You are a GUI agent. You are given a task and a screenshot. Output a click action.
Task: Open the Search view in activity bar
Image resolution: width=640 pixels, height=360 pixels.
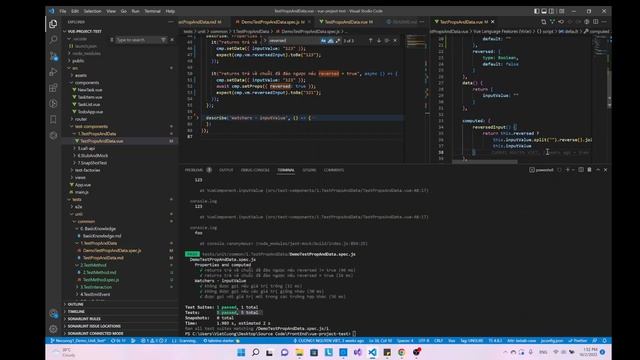pos(53,40)
